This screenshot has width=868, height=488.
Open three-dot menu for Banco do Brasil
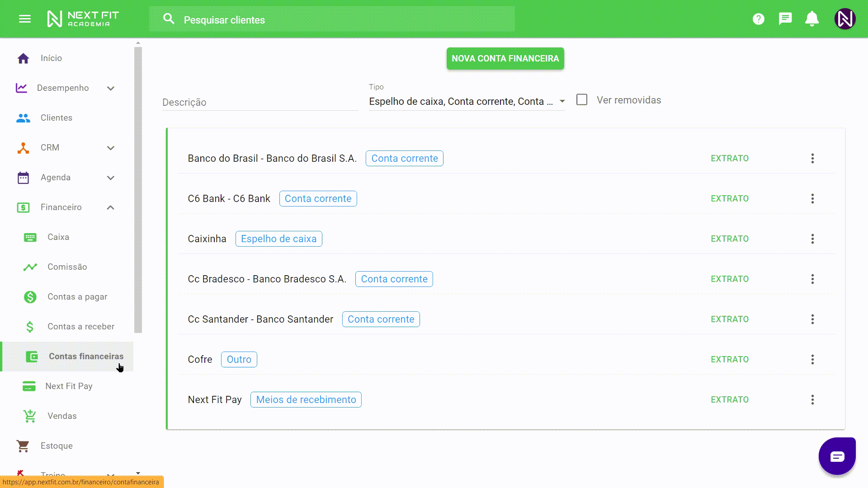[812, 159]
